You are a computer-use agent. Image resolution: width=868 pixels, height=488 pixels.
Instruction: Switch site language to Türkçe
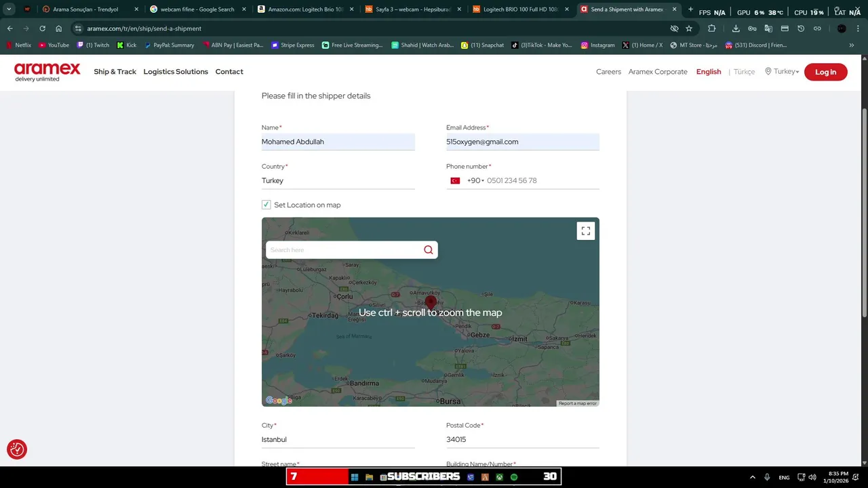click(x=744, y=71)
